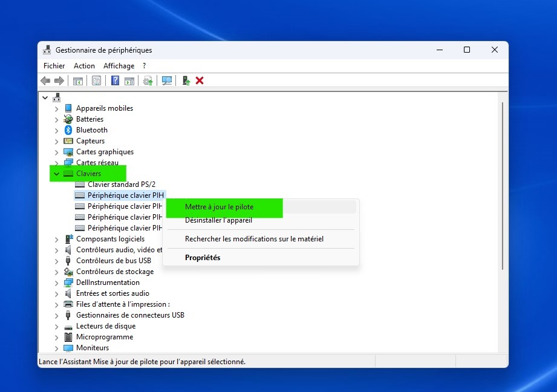This screenshot has height=392, width=557.
Task: Click the Cartes graphiques display adapter icon
Action: click(68, 152)
